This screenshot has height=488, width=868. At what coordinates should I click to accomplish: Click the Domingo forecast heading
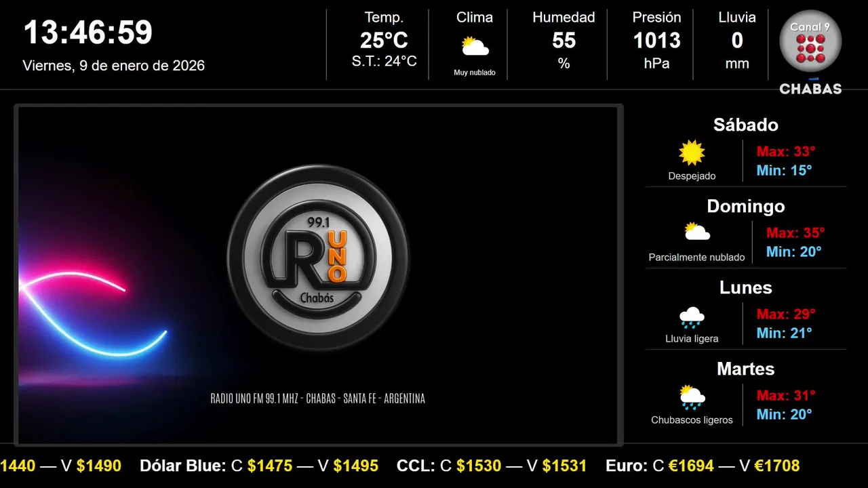pyautogui.click(x=746, y=206)
